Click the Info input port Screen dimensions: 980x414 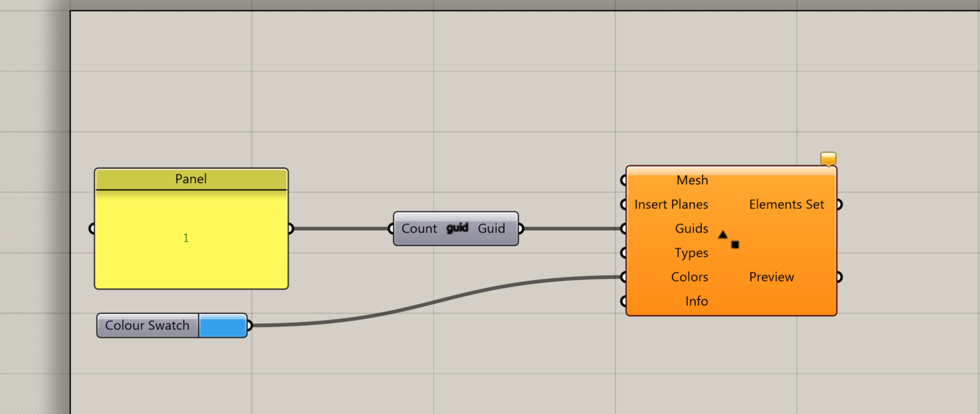[x=623, y=300]
